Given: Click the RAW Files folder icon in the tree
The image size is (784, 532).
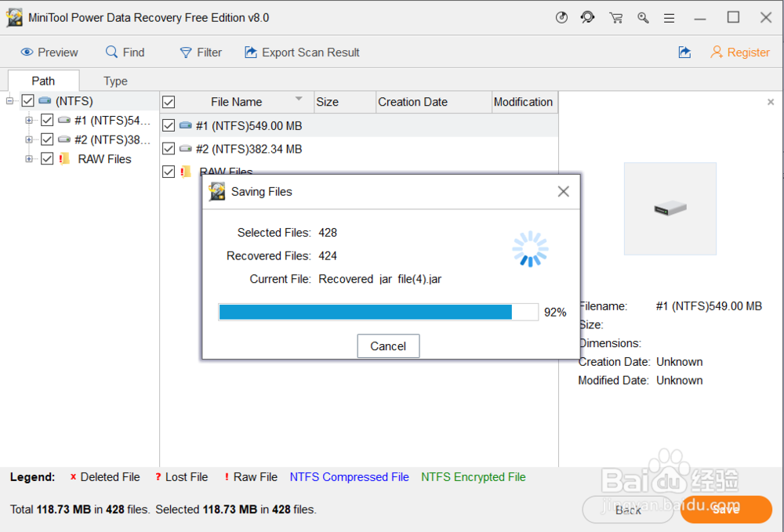Looking at the screenshot, I should [x=64, y=159].
